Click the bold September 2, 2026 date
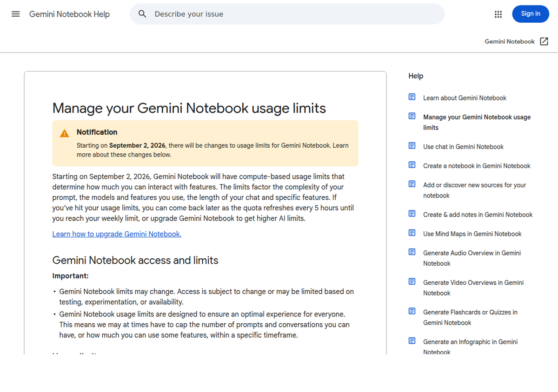Screen dimensions: 558x392 tap(137, 145)
